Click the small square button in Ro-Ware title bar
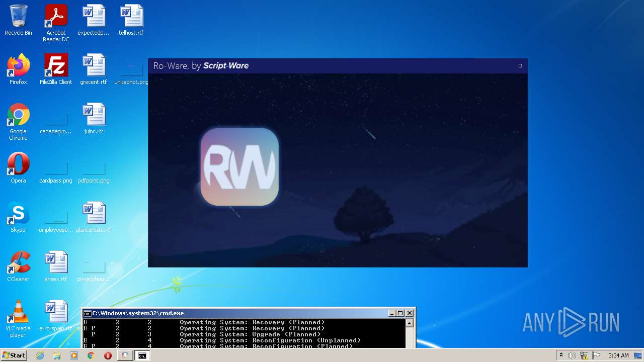Screen dimensions: 644x362 (520, 65)
